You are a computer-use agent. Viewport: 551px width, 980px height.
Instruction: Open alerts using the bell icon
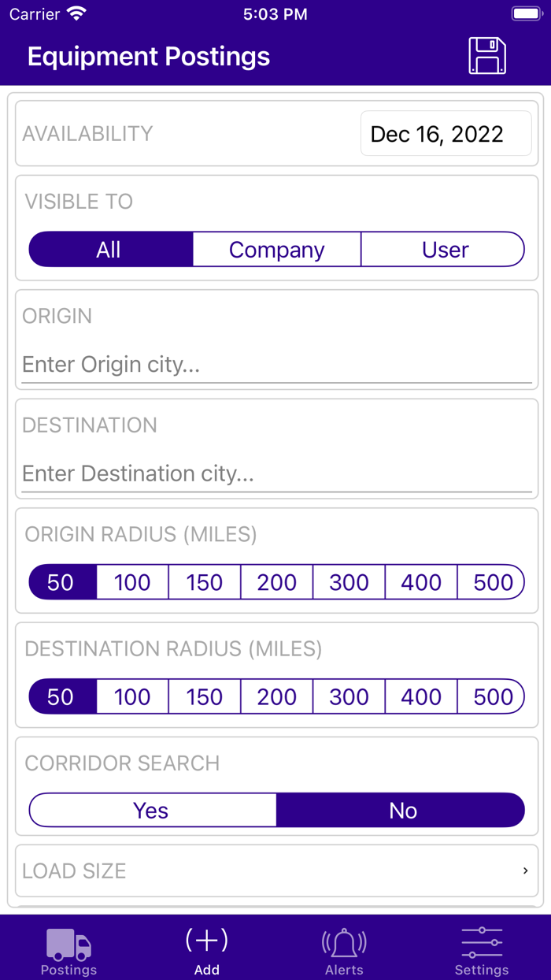(344, 941)
